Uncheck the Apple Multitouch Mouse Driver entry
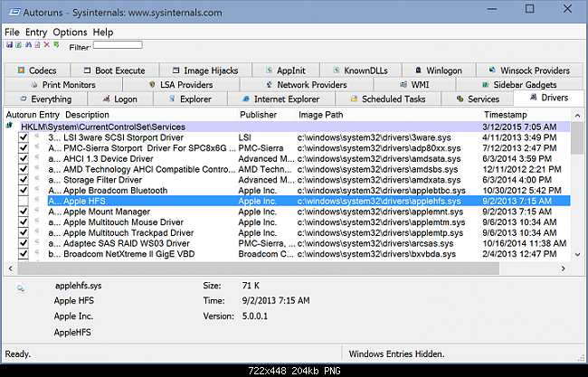The image size is (588, 377). tap(24, 221)
